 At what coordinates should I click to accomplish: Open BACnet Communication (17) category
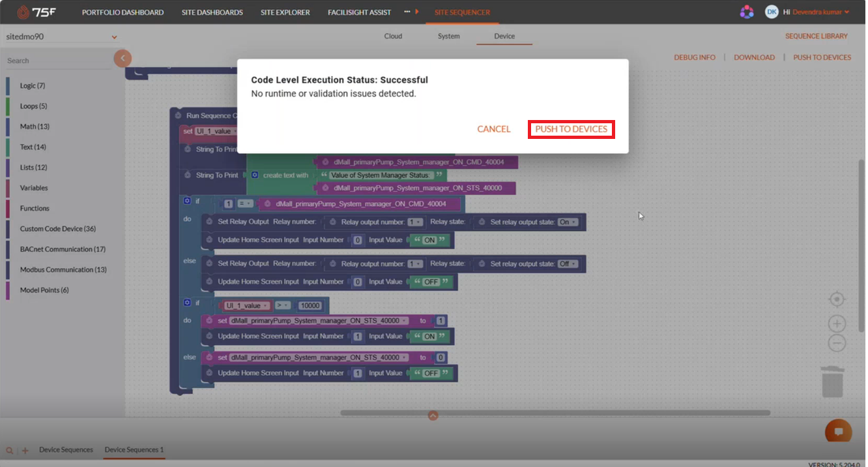click(x=63, y=249)
